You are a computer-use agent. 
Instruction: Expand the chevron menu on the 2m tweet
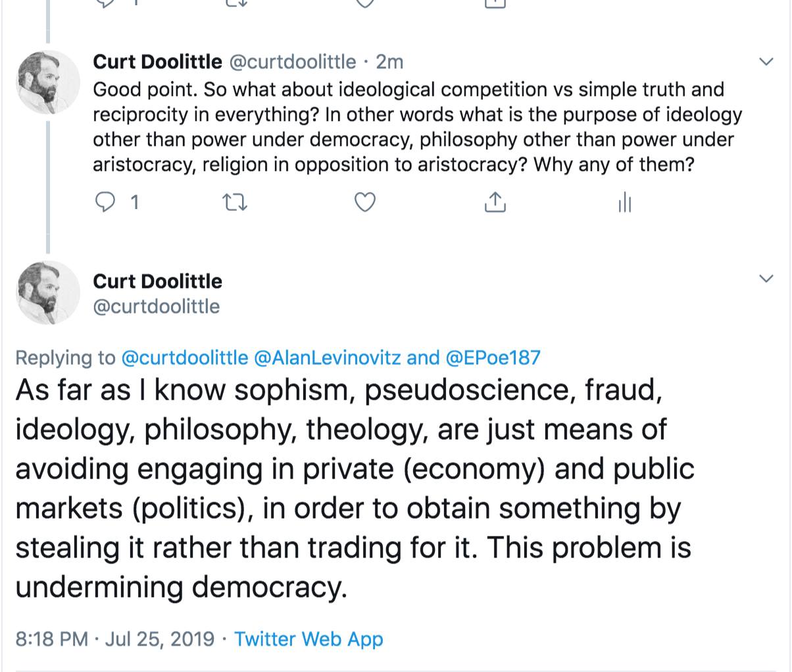tap(766, 62)
